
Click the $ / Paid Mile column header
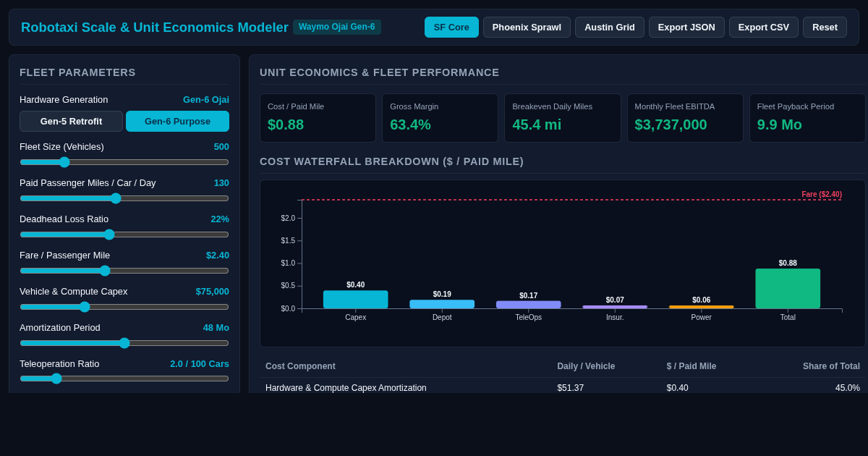692,366
